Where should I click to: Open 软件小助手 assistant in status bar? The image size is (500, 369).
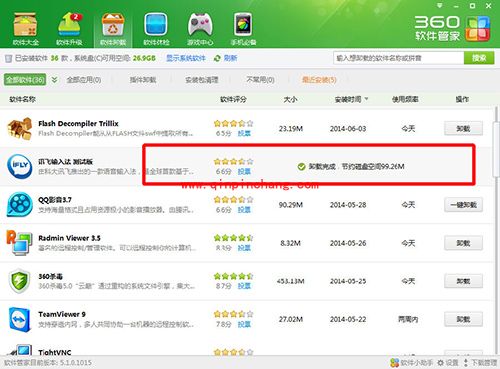coord(411,363)
